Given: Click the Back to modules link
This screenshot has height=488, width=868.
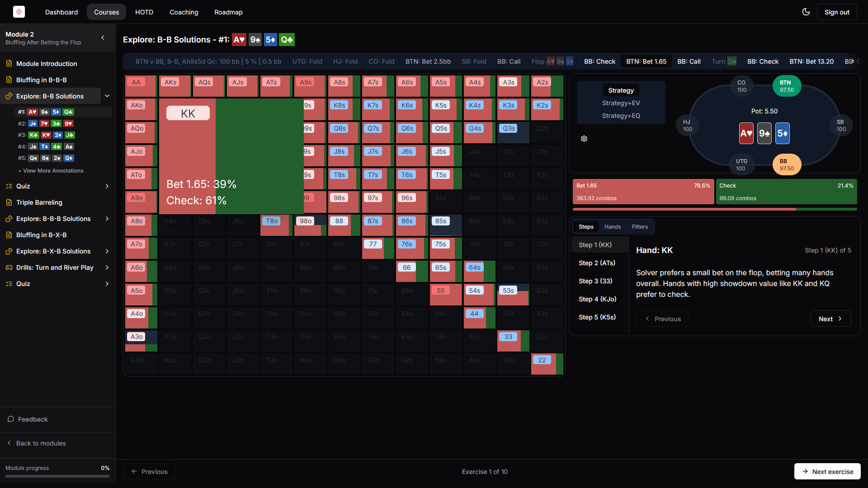Looking at the screenshot, I should (41, 443).
